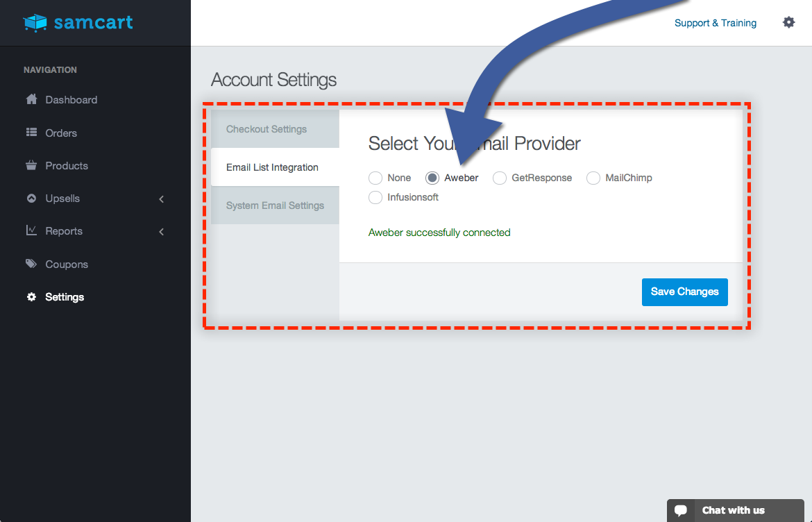Click the NAVIGATION sidebar label
This screenshot has height=522, width=812.
[x=50, y=70]
